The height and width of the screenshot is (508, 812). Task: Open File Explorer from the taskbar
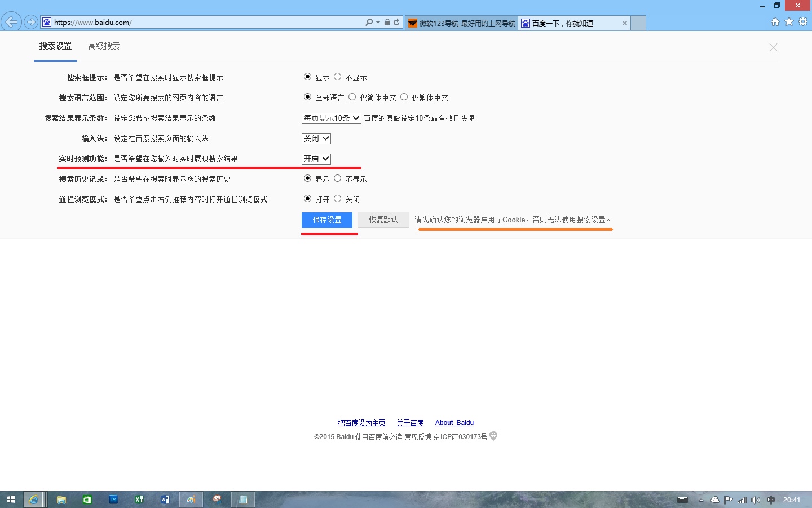click(61, 500)
